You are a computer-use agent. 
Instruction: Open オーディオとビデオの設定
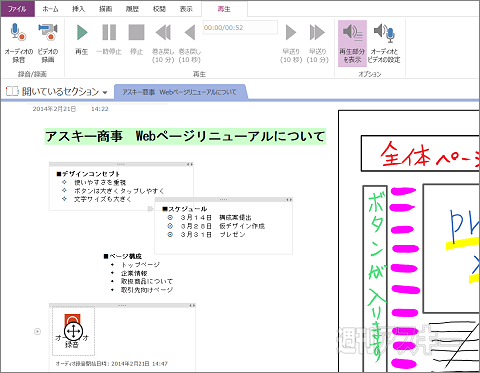click(x=384, y=43)
